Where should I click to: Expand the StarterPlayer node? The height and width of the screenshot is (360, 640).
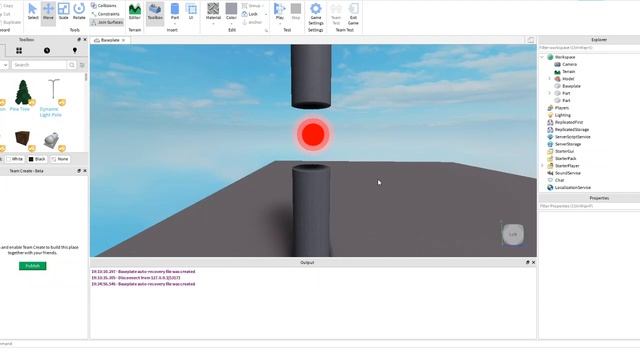click(542, 166)
